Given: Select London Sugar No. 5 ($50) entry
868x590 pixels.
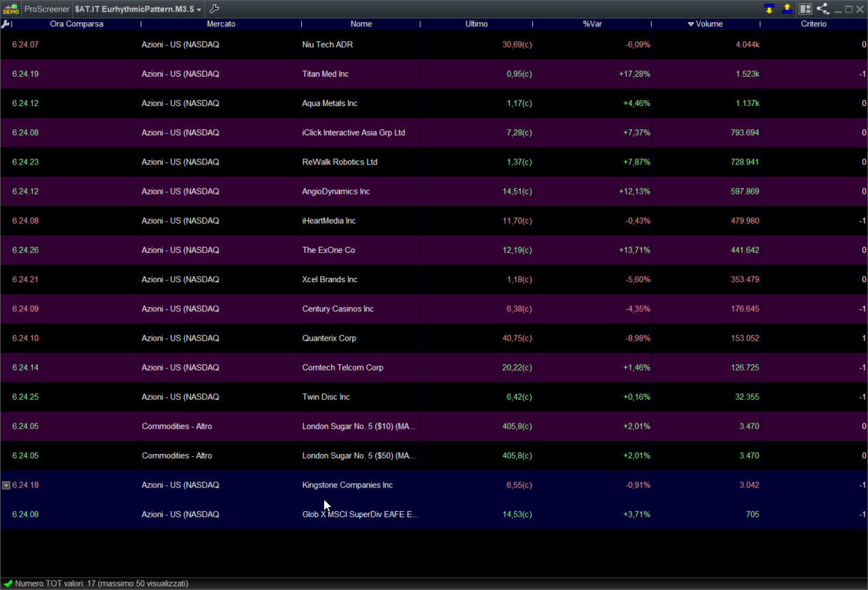Looking at the screenshot, I should pyautogui.click(x=360, y=455).
